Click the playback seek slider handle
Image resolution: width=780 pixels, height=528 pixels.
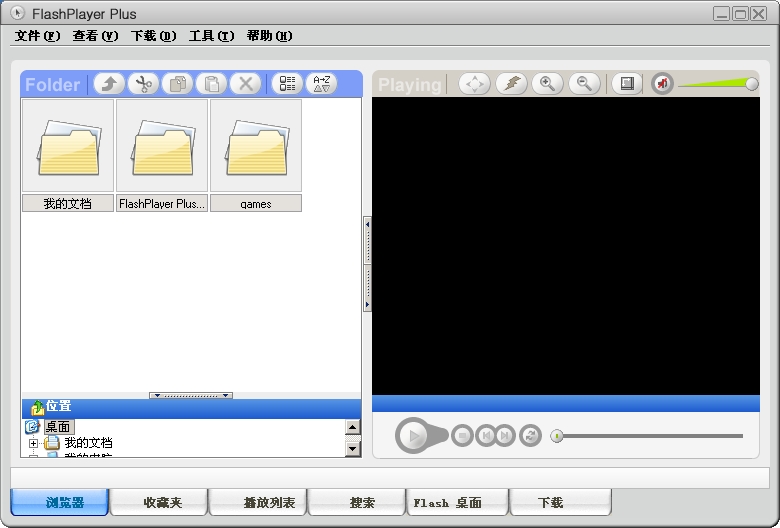pos(557,436)
